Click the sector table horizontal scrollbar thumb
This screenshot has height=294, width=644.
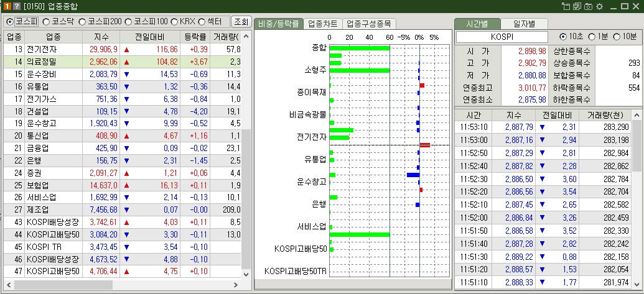point(63,285)
